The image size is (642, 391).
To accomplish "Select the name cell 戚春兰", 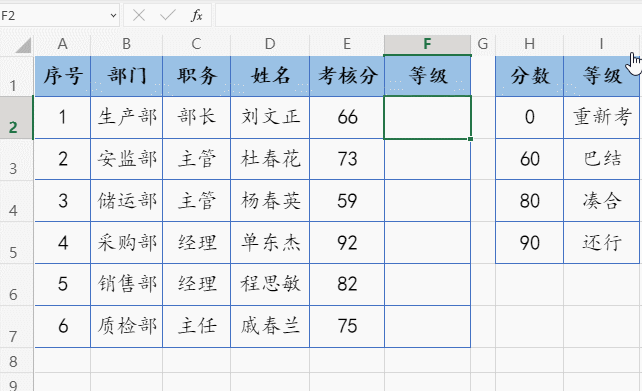I will (x=270, y=327).
